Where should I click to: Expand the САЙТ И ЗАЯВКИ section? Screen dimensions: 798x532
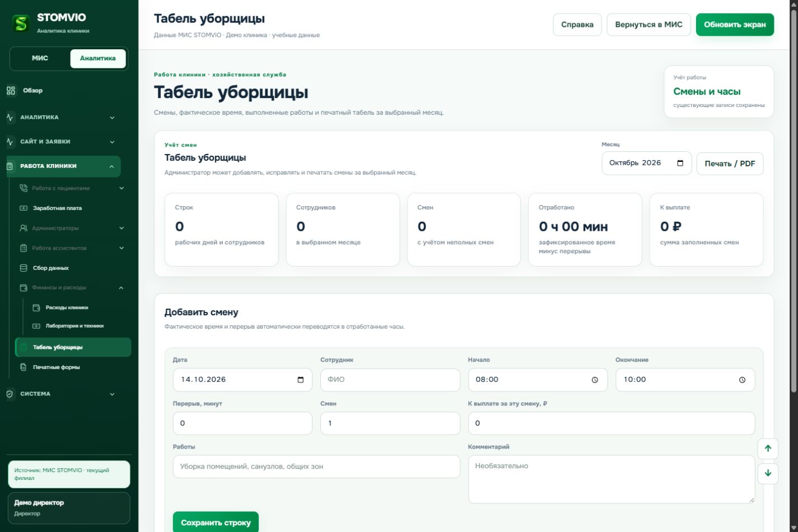60,142
